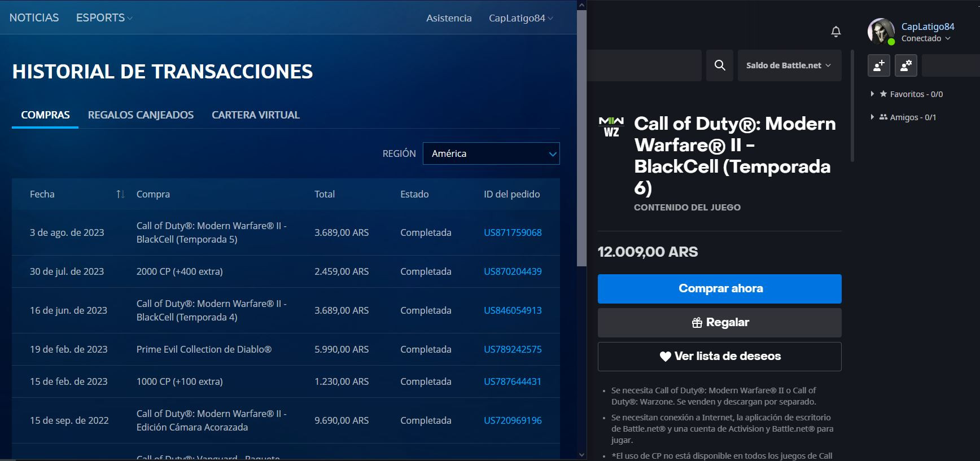Click the Compra column header

click(153, 194)
